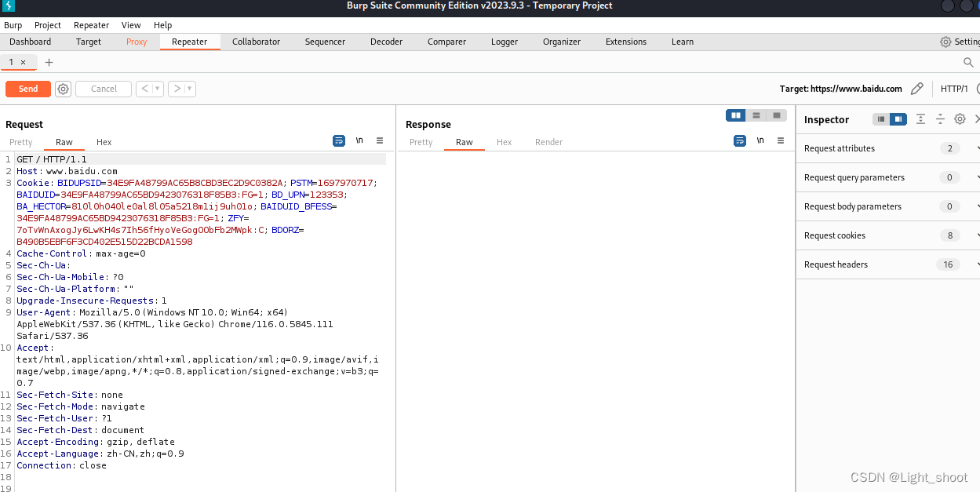This screenshot has height=492, width=980.
Task: Expand Request query parameters section
Action: 888,177
